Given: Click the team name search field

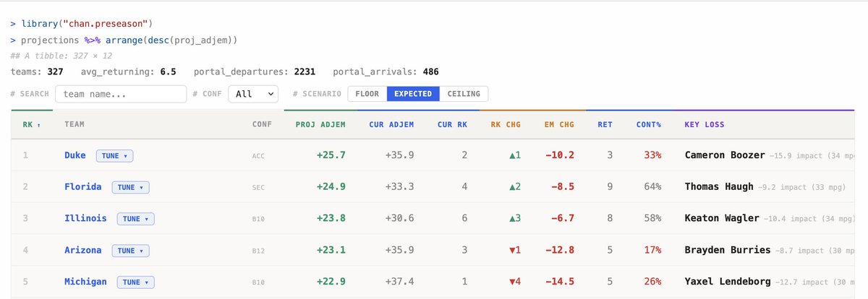Looking at the screenshot, I should tap(121, 94).
